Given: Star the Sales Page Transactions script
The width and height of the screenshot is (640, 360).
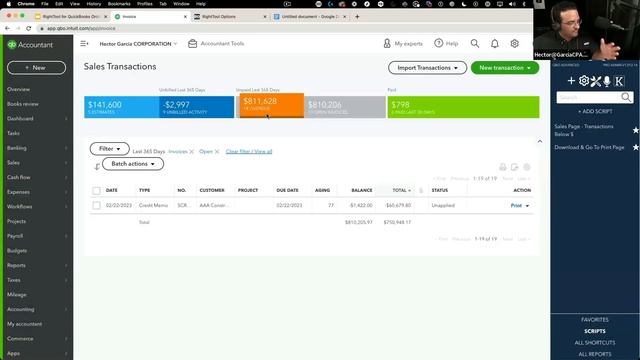Looking at the screenshot, I should point(636,130).
